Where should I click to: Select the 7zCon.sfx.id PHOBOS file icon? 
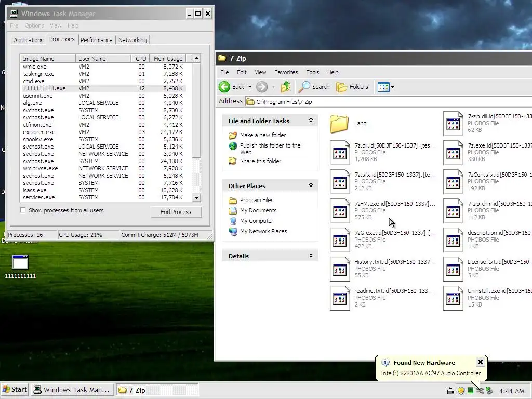[x=453, y=182]
